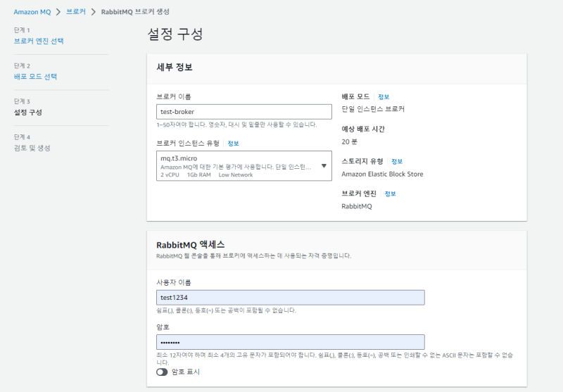Select step 4 검토 및 생성 in sidebar
This screenshot has width=563, height=392.
pos(32,148)
